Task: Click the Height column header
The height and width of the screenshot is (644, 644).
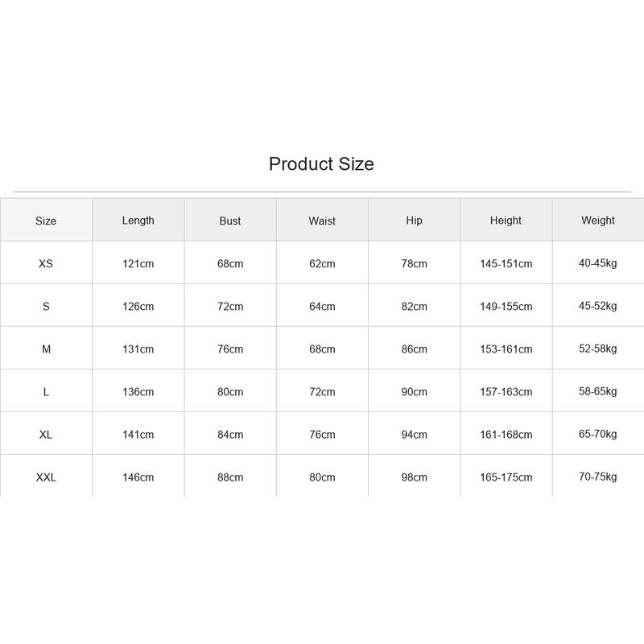Action: tap(506, 221)
